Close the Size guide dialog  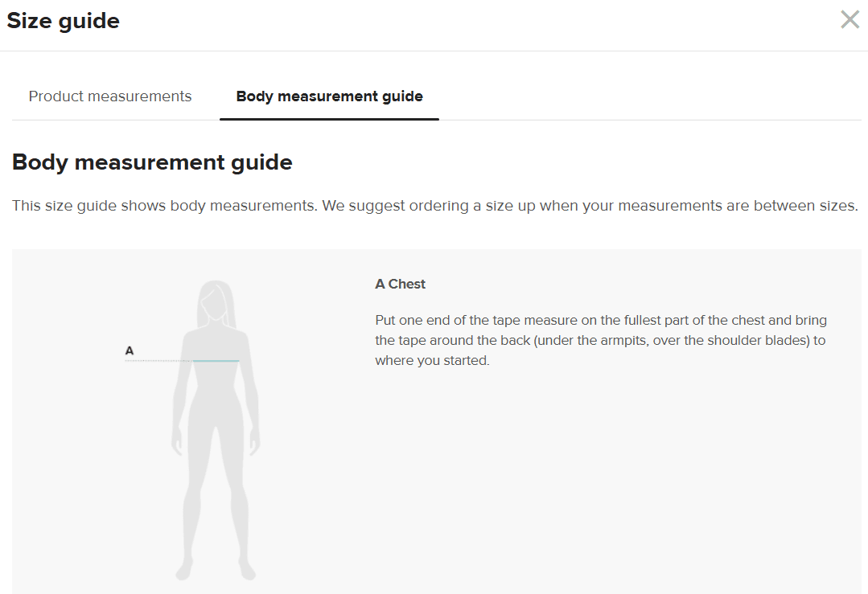[849, 20]
